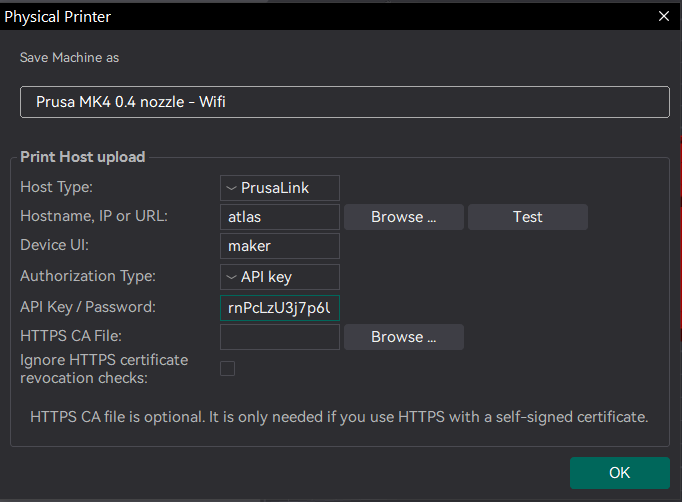This screenshot has width=682, height=502.
Task: Select the Device UI field with 'maker'
Action: (280, 246)
